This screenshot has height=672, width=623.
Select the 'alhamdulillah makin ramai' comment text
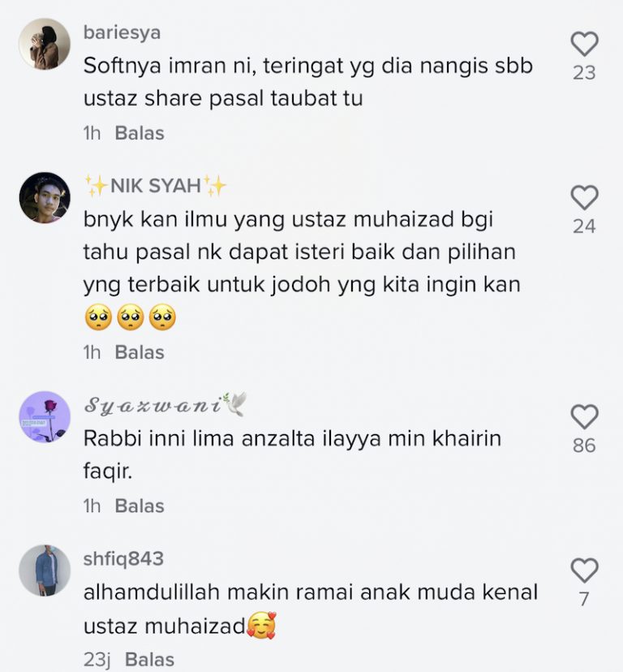[x=310, y=610]
